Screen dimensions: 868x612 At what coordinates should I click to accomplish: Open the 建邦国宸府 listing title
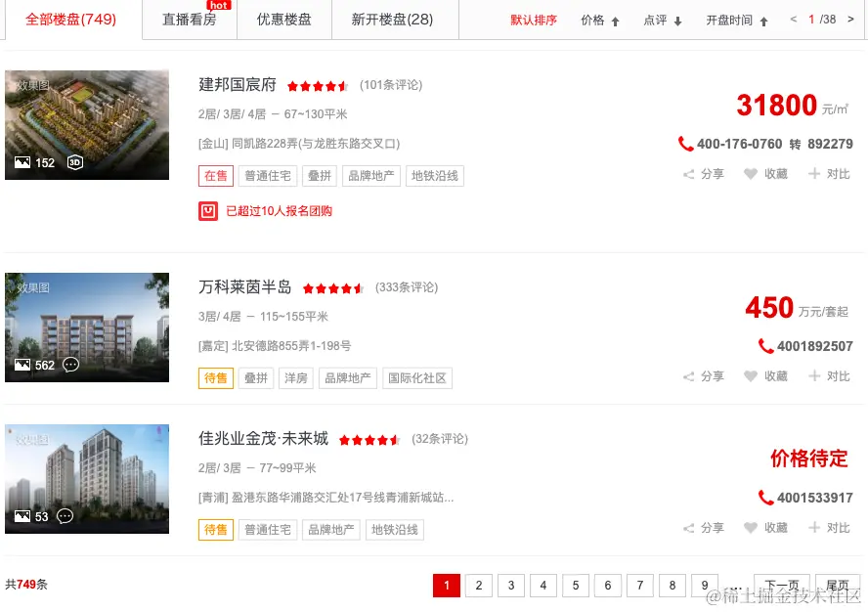(238, 85)
